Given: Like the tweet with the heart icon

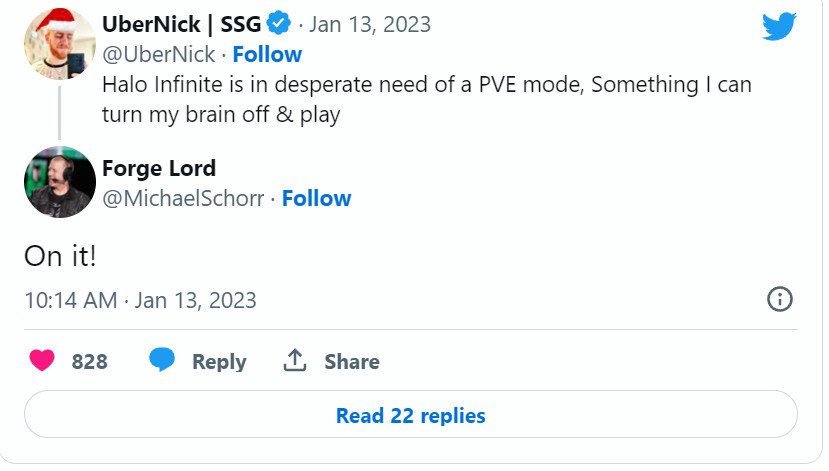Looking at the screenshot, I should [42, 361].
